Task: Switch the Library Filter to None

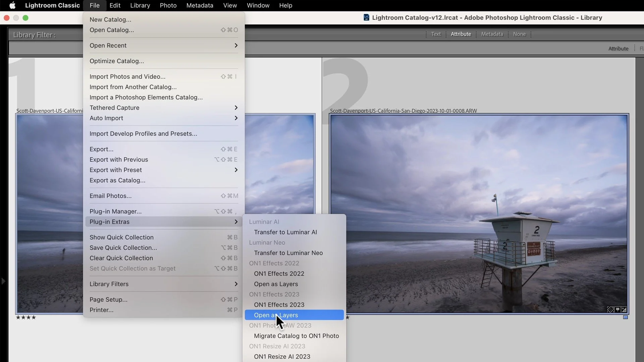Action: [x=519, y=34]
